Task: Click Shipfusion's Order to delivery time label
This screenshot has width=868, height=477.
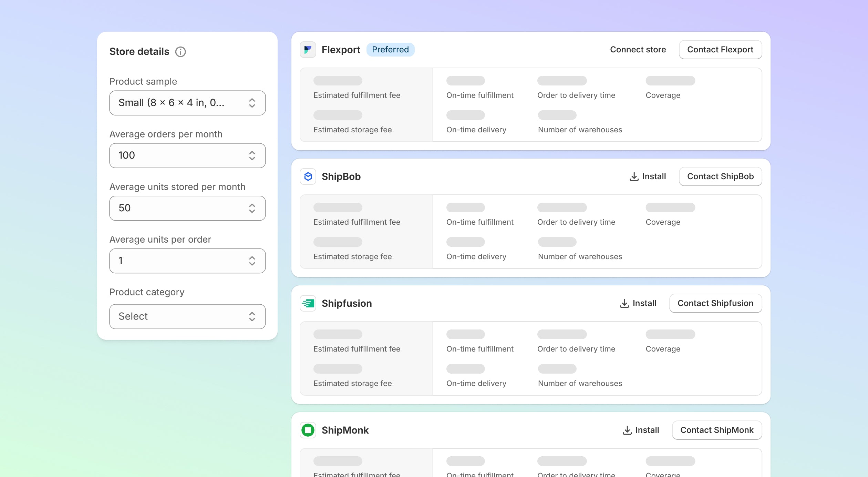Action: 576,349
